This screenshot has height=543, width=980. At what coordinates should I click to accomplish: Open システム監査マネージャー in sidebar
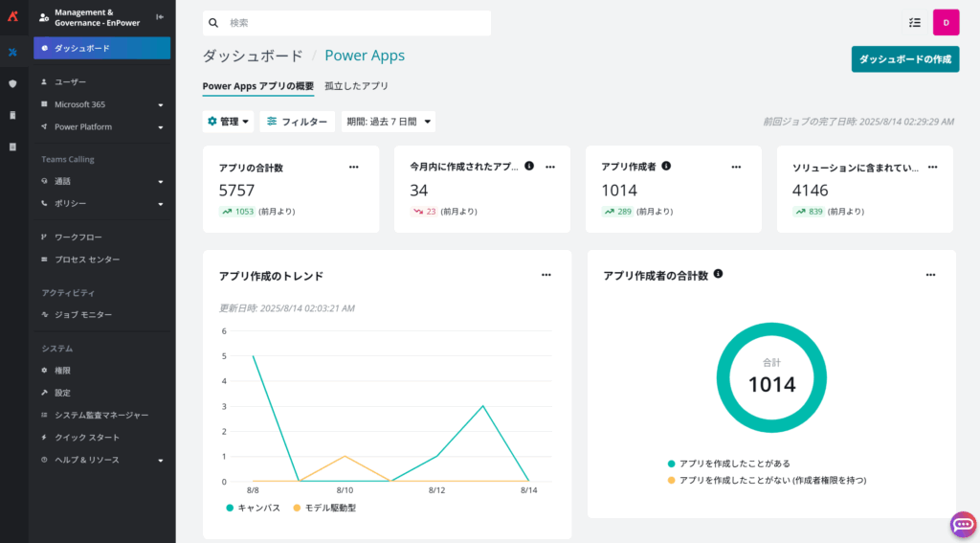click(101, 416)
